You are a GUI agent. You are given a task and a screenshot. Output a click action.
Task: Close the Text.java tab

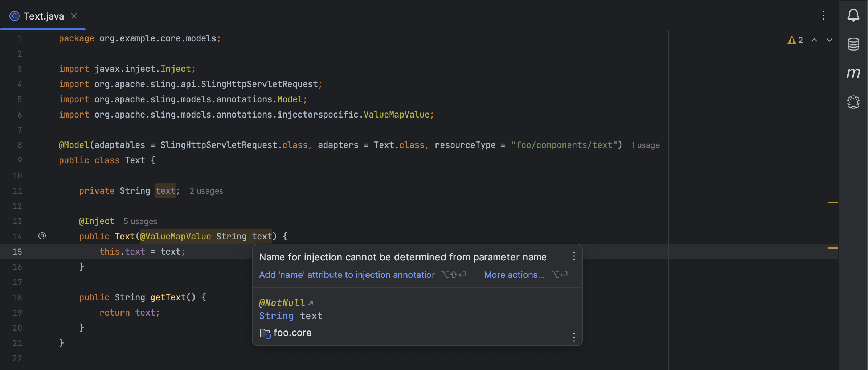tap(74, 16)
